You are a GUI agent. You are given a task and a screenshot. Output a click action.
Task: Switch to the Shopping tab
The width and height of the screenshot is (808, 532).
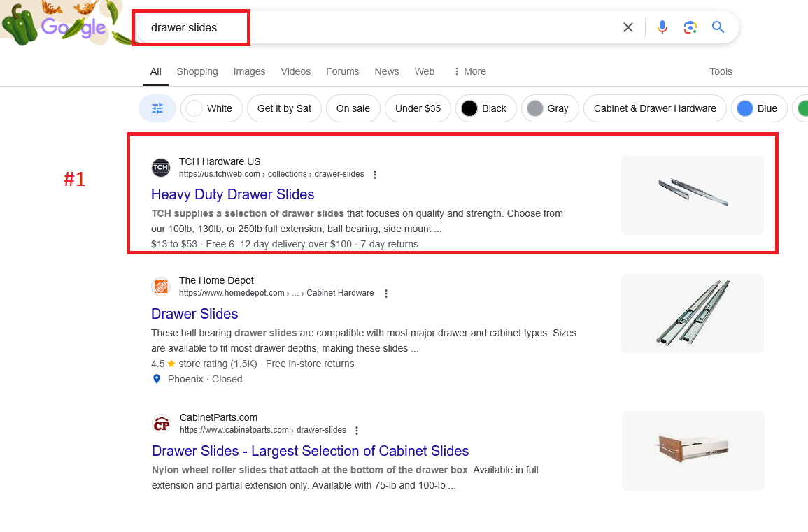pyautogui.click(x=197, y=71)
